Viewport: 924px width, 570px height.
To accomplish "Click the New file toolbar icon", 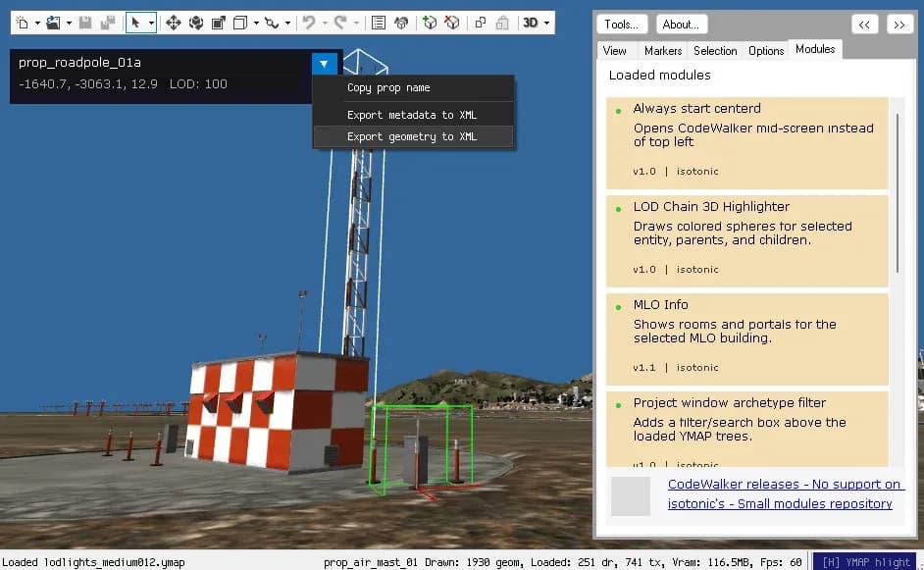I will (x=23, y=23).
